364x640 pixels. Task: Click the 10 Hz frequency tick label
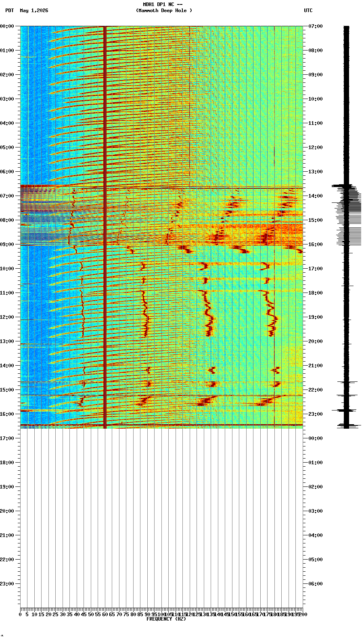pyautogui.click(x=34, y=615)
